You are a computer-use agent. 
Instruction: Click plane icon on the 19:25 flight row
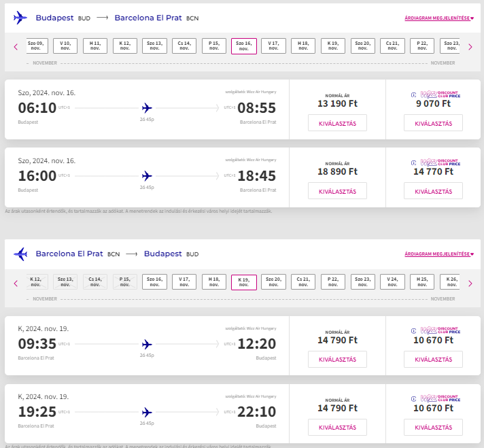[147, 412]
